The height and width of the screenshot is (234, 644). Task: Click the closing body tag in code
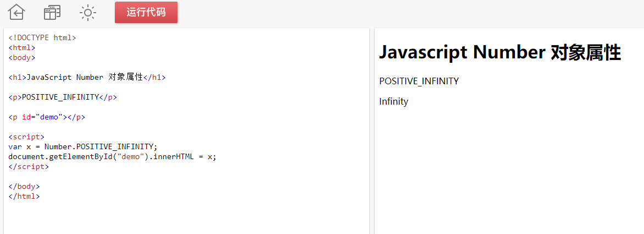pos(24,186)
